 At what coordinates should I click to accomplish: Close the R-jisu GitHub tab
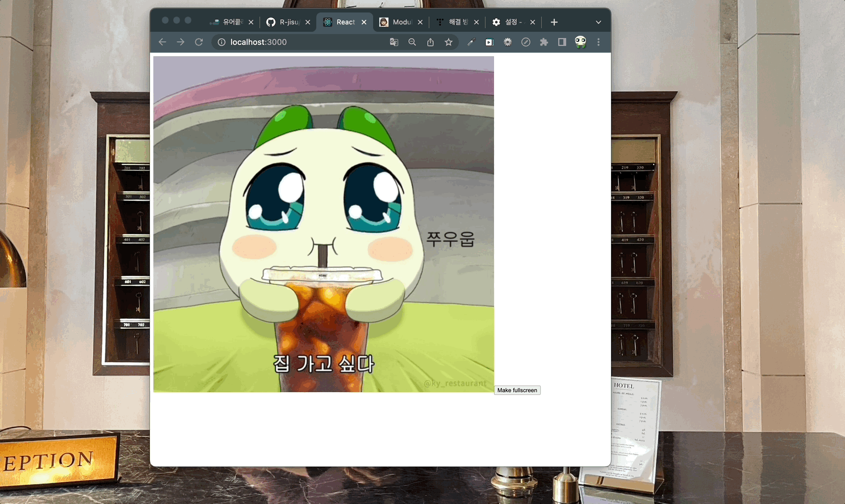coord(308,22)
